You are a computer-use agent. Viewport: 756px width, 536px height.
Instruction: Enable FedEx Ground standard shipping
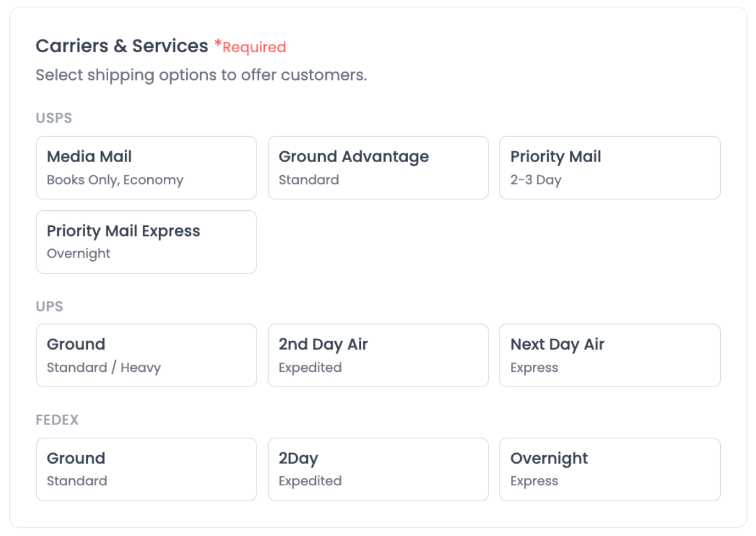(x=146, y=469)
